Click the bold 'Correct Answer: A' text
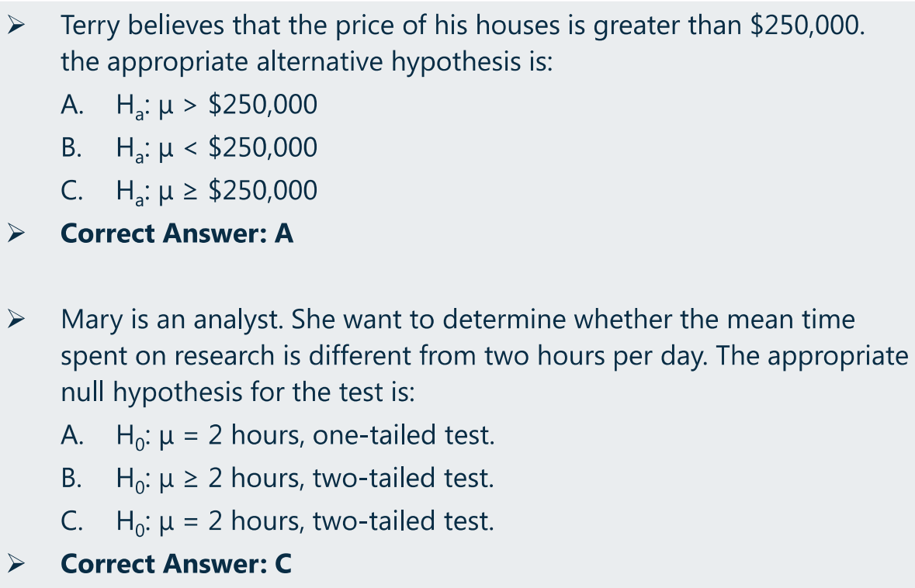Viewport: 915px width, 588px height. point(177,233)
